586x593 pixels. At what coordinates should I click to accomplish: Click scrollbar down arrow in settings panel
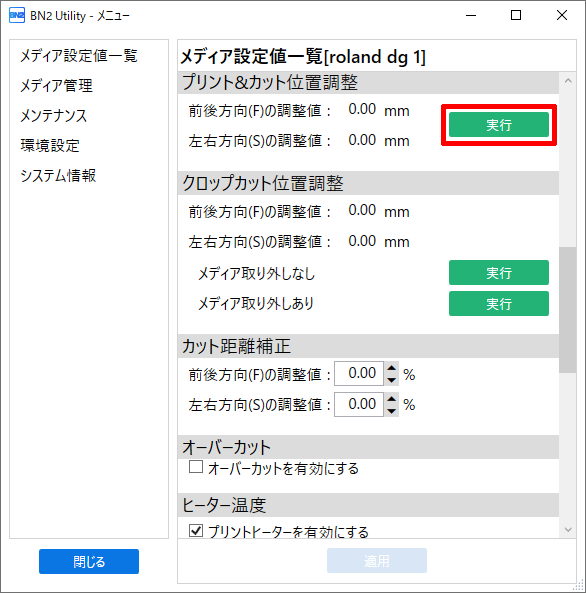tap(568, 529)
